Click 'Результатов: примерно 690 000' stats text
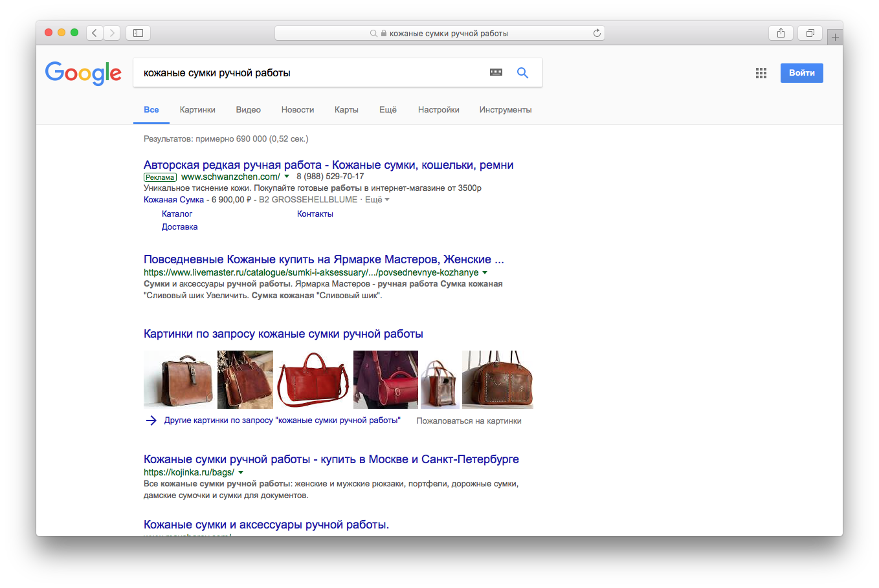Image resolution: width=879 pixels, height=588 pixels. pyautogui.click(x=226, y=139)
